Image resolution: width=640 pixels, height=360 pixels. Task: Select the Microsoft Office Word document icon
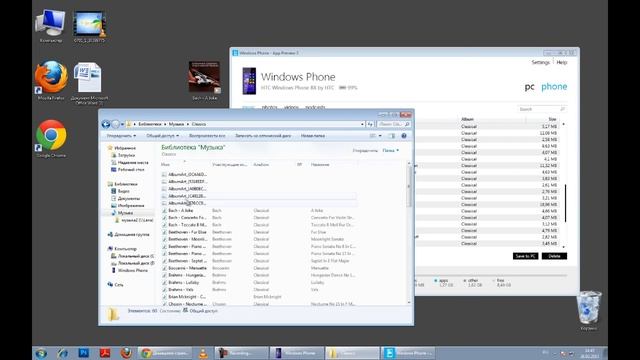(x=89, y=83)
